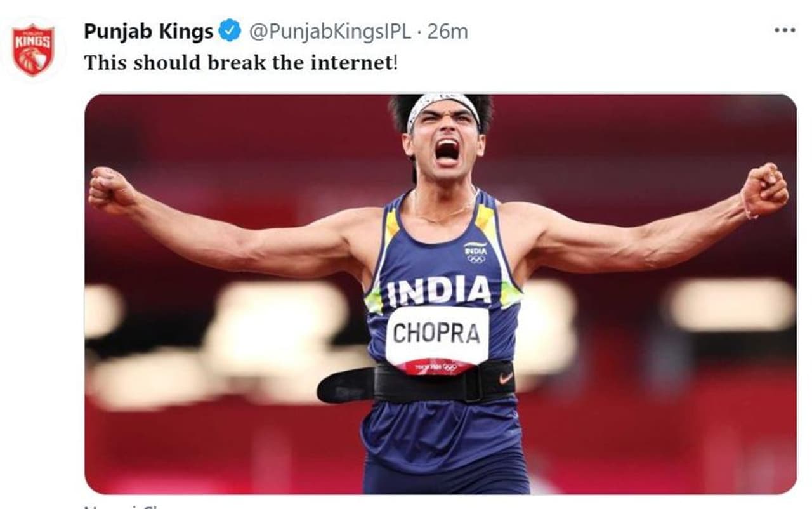The image size is (812, 509).
Task: Click the CHOPRA name bib in photo
Action: tap(436, 333)
